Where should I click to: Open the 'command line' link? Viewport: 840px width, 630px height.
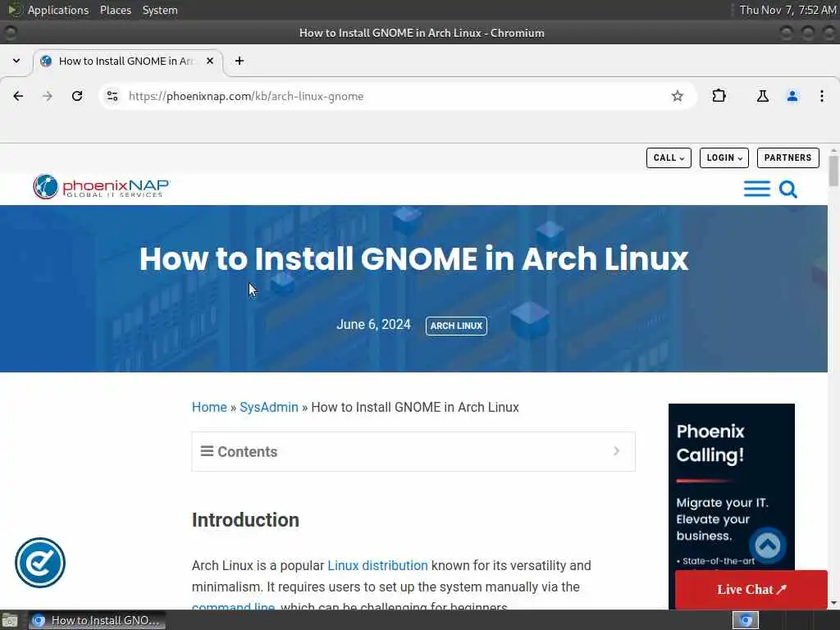click(233, 606)
